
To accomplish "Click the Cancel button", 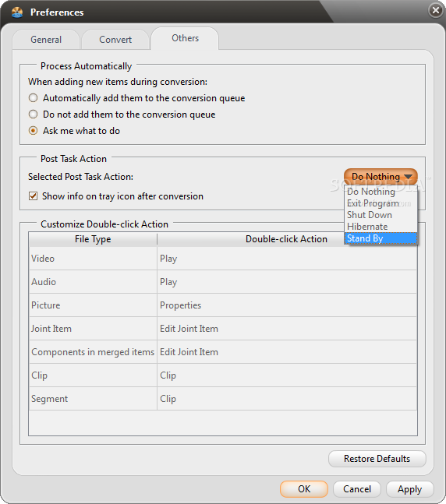I will click(357, 489).
